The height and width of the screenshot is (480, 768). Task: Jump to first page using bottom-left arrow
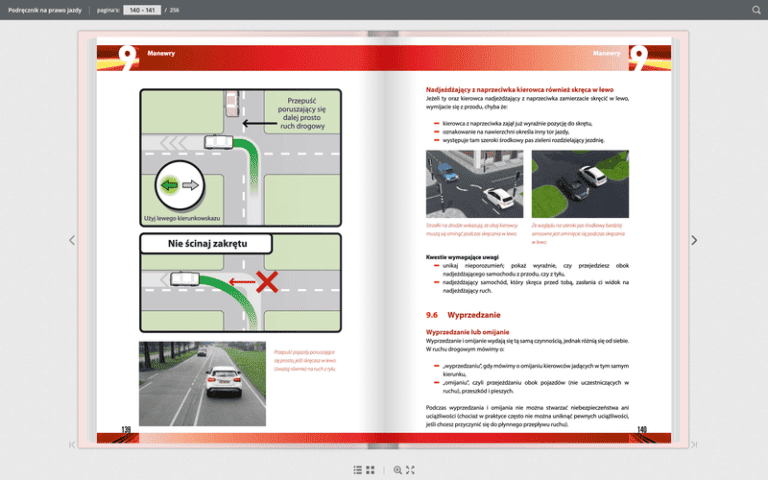click(71, 444)
